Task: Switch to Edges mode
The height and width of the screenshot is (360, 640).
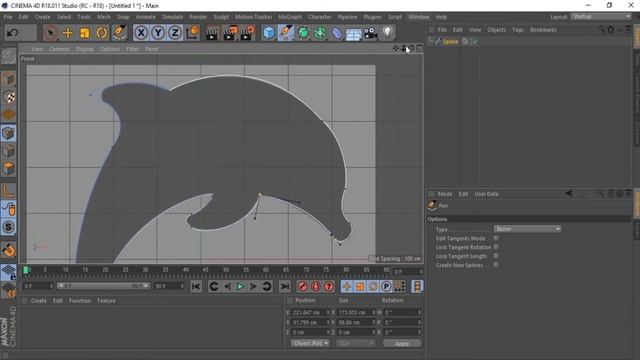Action: click(x=8, y=151)
